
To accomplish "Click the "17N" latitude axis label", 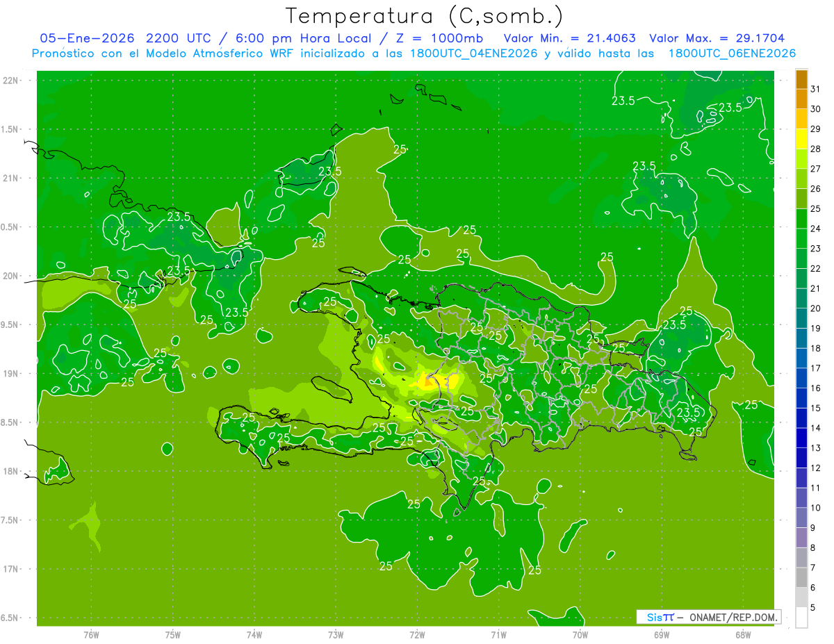I will click(11, 569).
